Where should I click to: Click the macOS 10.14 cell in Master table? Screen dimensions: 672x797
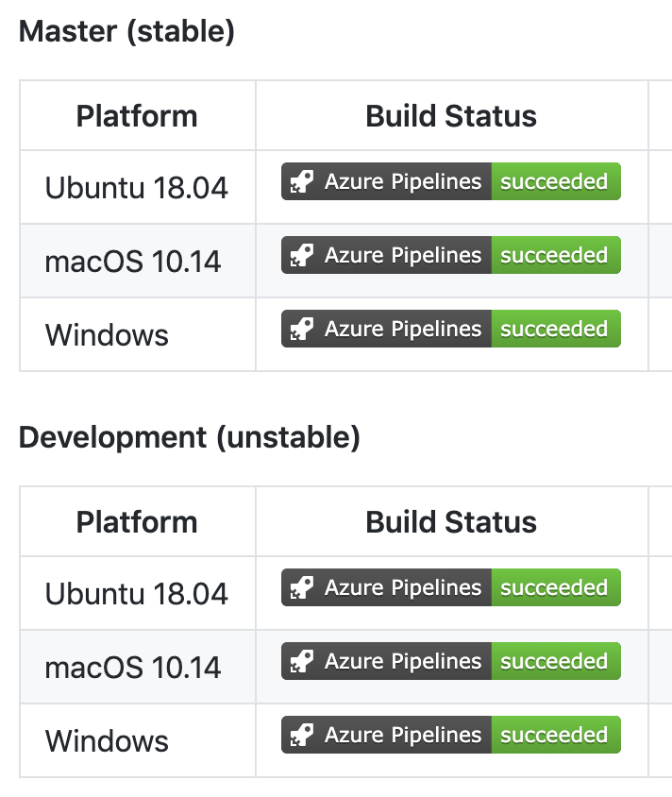point(133,262)
